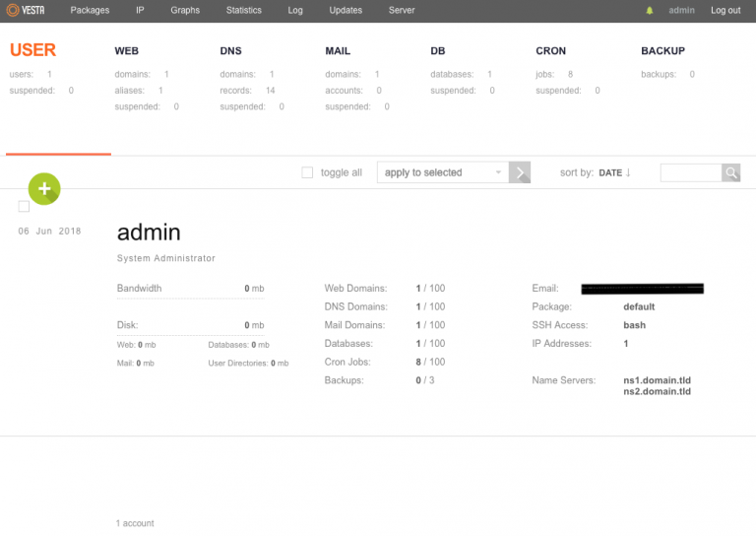Click the Vesta logo icon
Viewport: 756px width, 536px height.
click(14, 11)
